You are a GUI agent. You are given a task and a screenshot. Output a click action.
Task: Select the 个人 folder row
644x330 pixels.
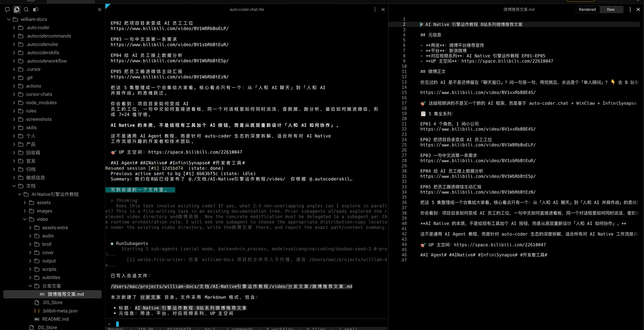[52, 136]
